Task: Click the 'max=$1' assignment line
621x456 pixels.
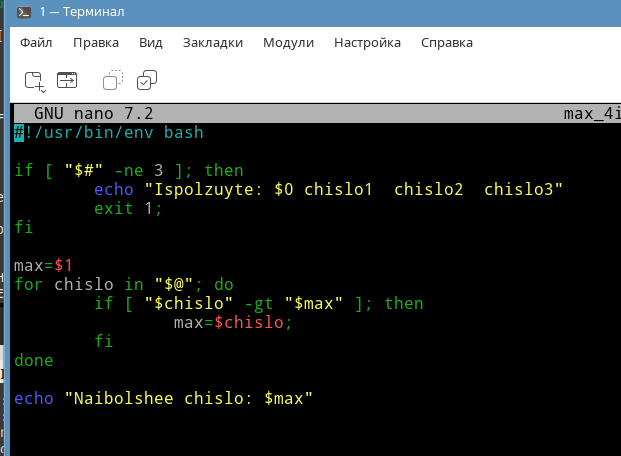Action: coord(43,265)
